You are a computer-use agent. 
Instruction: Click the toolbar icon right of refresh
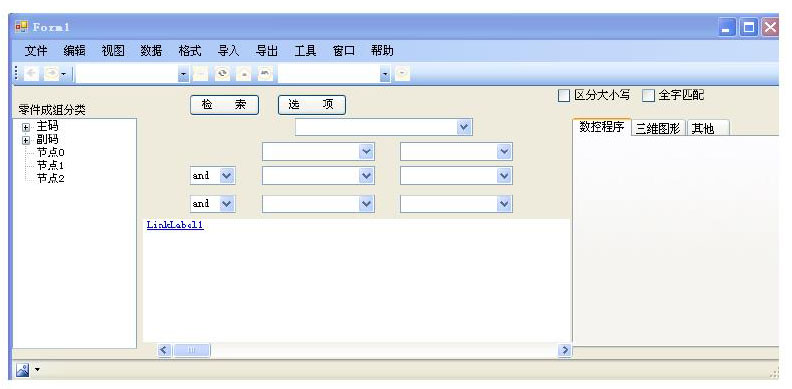pyautogui.click(x=243, y=74)
